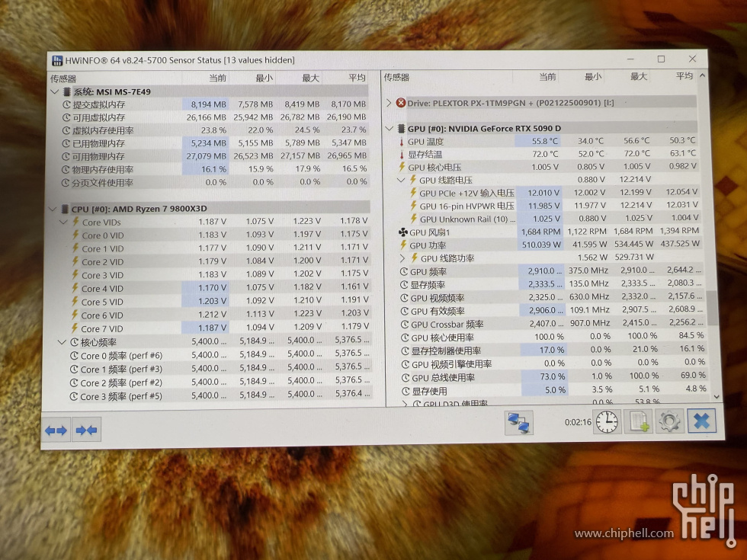Click the right panel scrollbar up arrow
This screenshot has width=747, height=560.
coord(702,75)
